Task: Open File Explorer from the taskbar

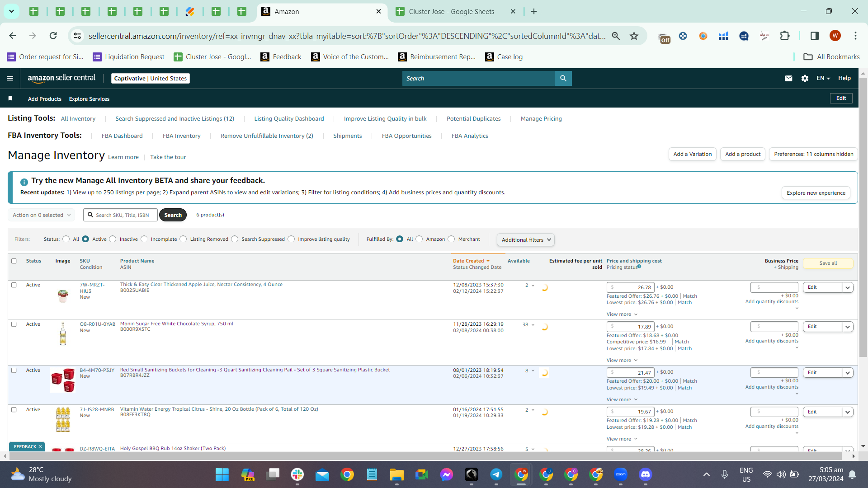Action: click(397, 474)
